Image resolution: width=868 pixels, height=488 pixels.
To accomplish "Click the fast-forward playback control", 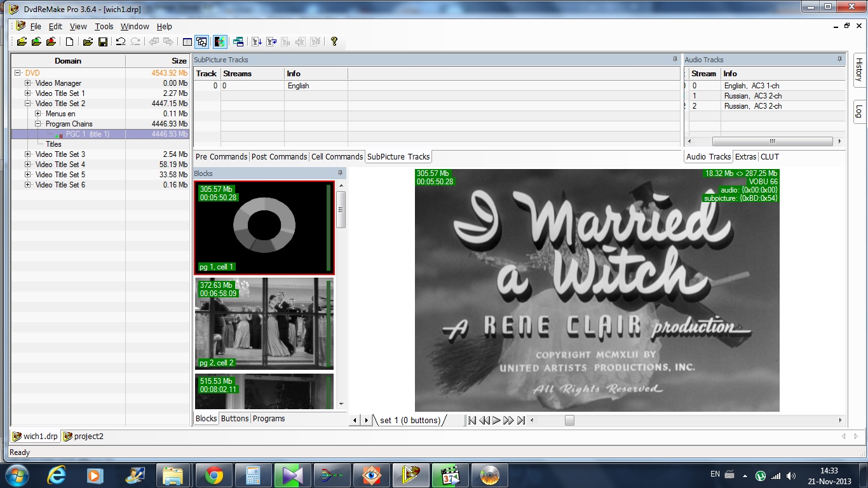I will 508,420.
